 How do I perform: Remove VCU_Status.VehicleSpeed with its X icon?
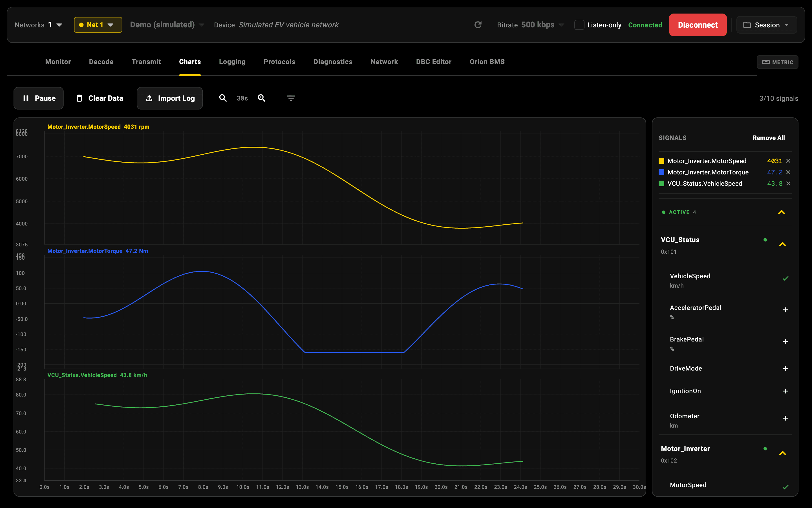tap(789, 183)
